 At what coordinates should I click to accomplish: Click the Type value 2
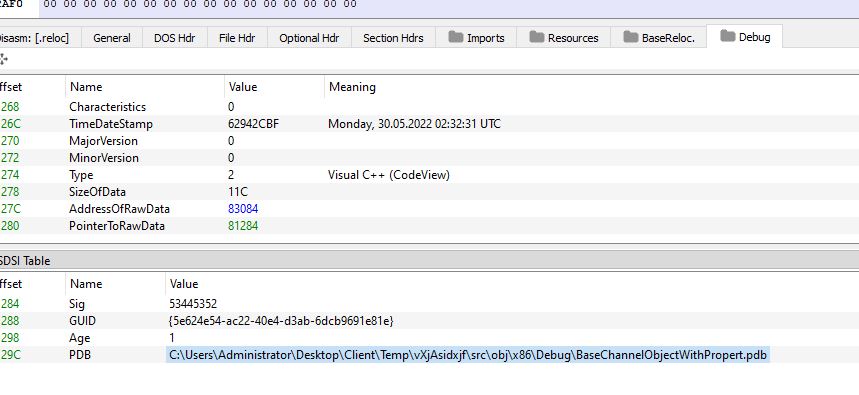click(231, 175)
